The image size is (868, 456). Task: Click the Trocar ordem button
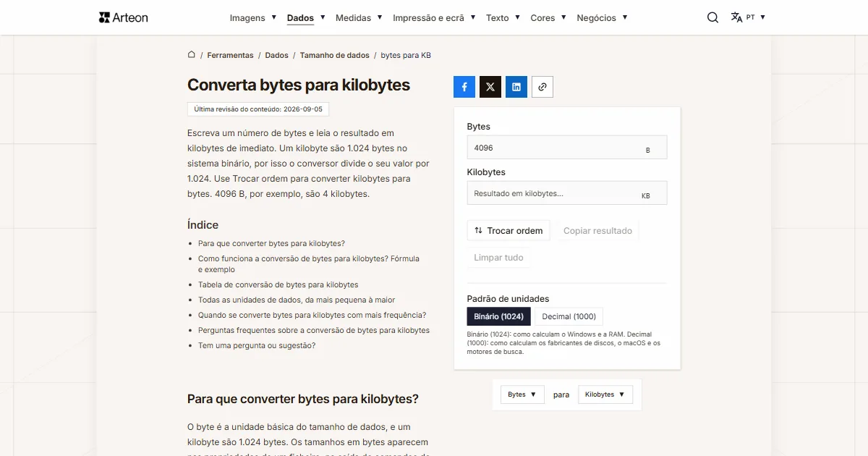coord(509,230)
